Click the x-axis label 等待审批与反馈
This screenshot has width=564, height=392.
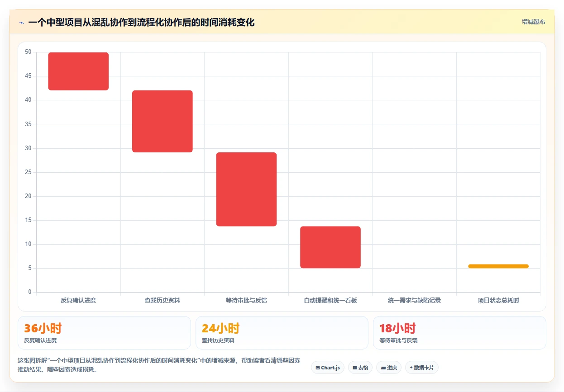[246, 300]
